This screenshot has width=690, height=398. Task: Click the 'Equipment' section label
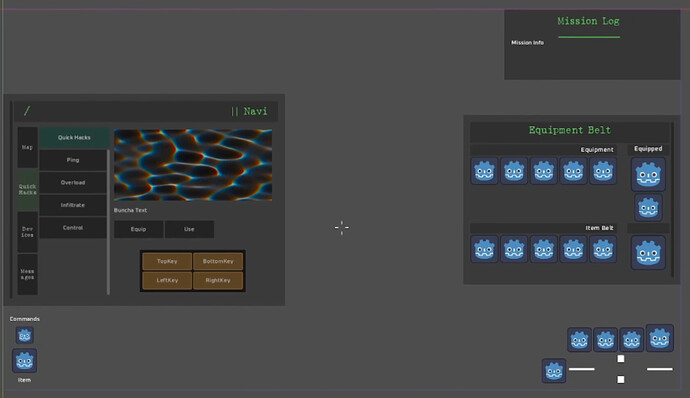click(x=597, y=150)
